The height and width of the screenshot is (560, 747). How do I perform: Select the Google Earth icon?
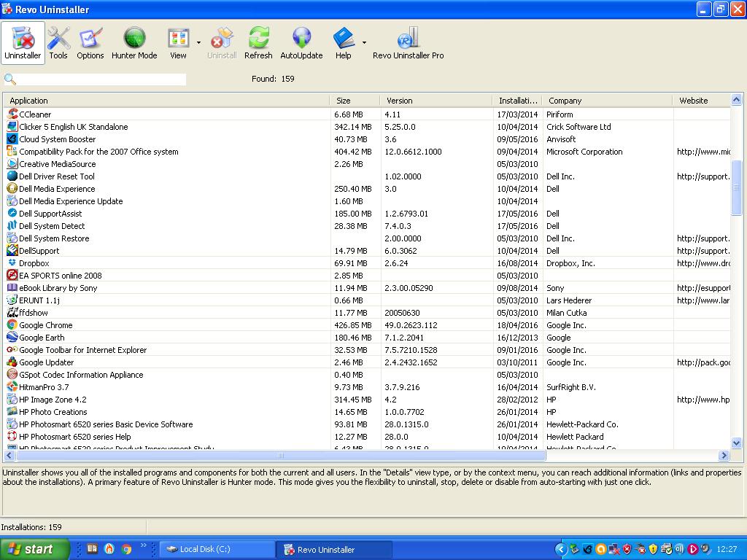(x=12, y=337)
